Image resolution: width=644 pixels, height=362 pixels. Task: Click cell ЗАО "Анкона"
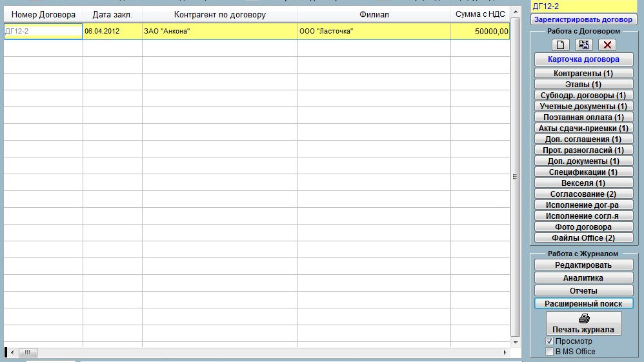tap(220, 31)
